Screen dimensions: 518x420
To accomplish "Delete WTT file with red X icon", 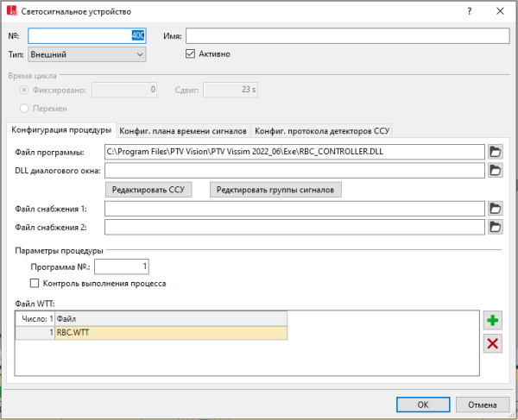I will point(492,344).
